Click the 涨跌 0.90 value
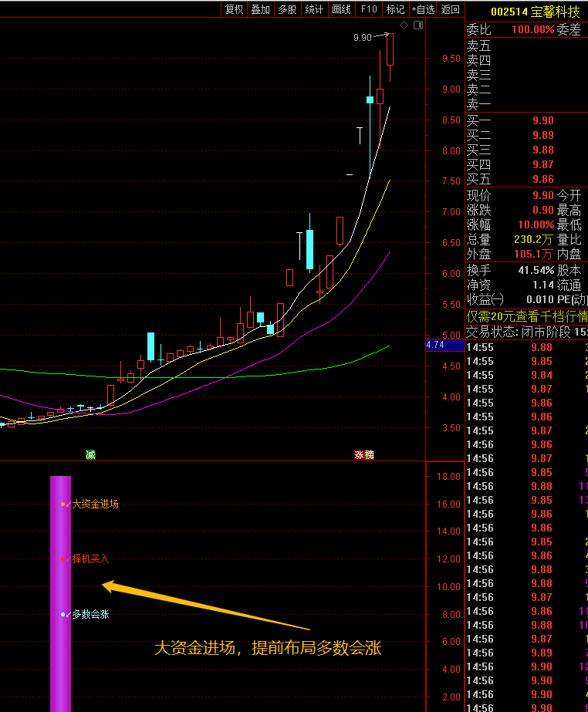This screenshot has width=588, height=712. (543, 210)
